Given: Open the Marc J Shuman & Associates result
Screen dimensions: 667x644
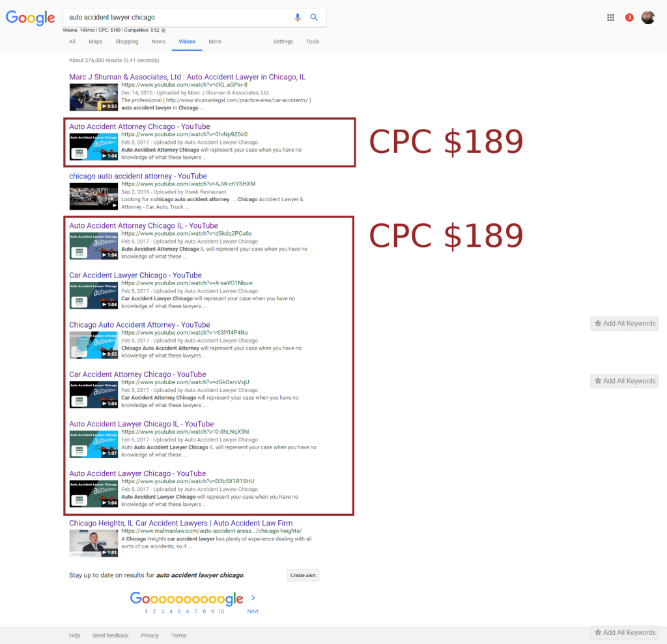Looking at the screenshot, I should [x=187, y=77].
